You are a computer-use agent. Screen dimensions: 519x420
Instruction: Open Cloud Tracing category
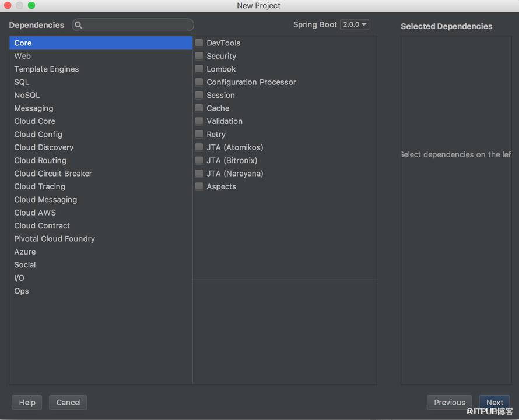pos(101,186)
